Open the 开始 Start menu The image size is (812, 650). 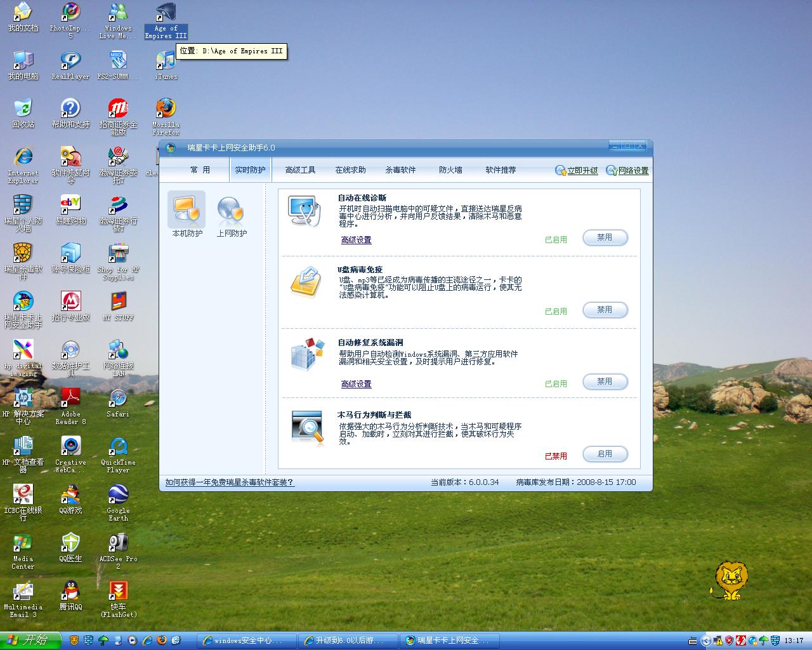click(x=30, y=640)
